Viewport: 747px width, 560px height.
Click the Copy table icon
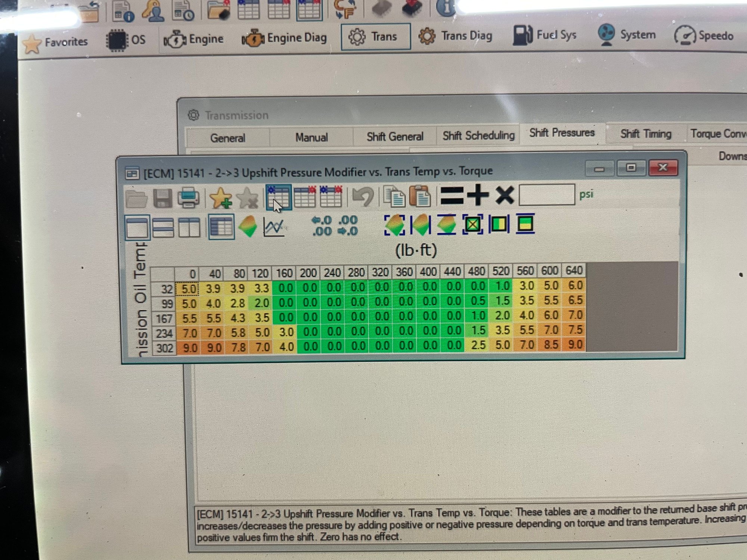[x=394, y=196]
